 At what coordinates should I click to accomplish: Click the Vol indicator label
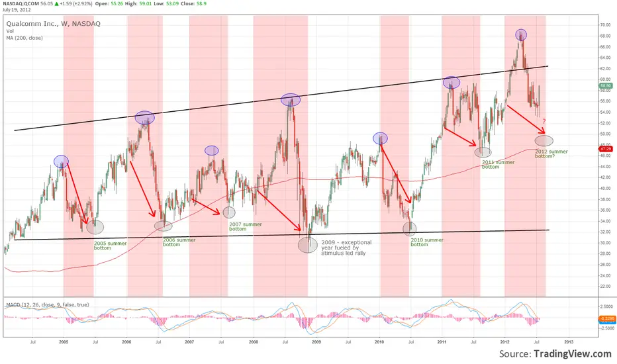click(x=10, y=31)
